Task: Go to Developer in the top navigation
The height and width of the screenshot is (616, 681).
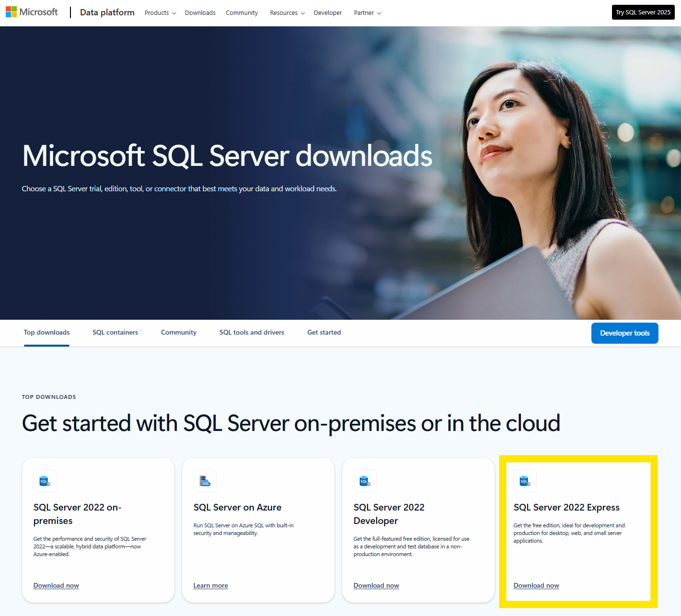Action: click(328, 13)
